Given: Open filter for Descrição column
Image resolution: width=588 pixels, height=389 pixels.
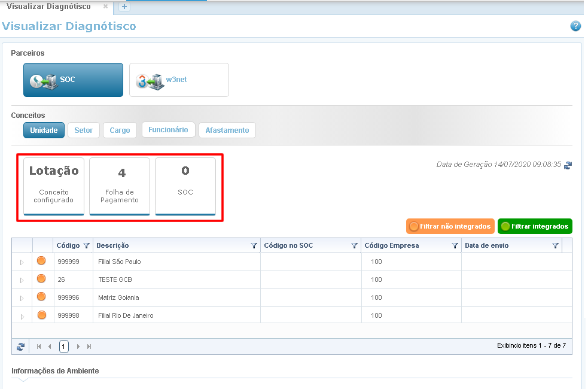Looking at the screenshot, I should pyautogui.click(x=254, y=245).
